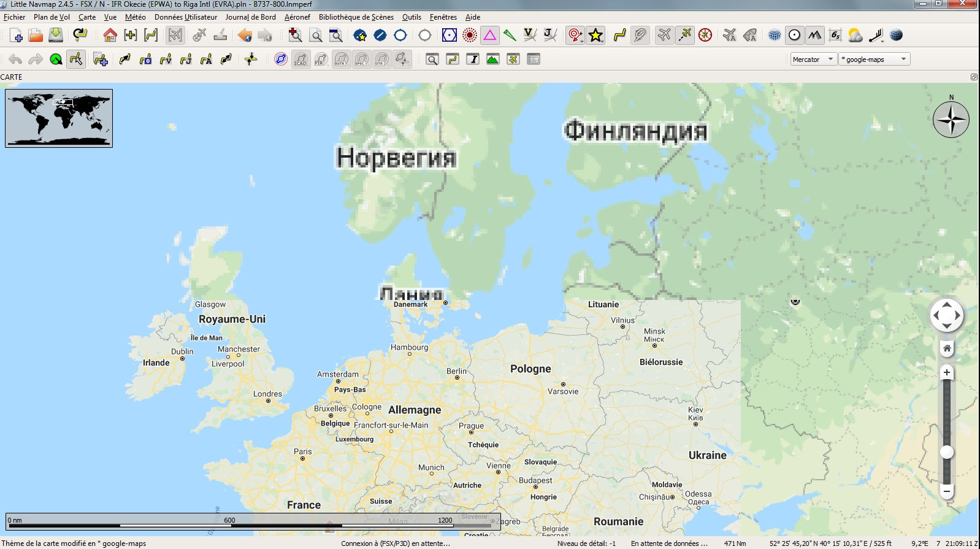Viewport: 980px width, 549px height.
Task: Open the Météo menu
Action: pos(135,17)
